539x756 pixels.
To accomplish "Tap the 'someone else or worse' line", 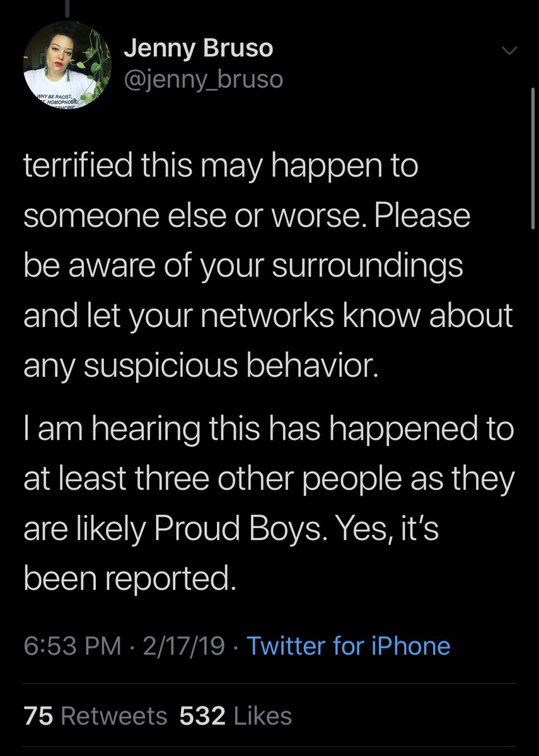I will click(246, 217).
